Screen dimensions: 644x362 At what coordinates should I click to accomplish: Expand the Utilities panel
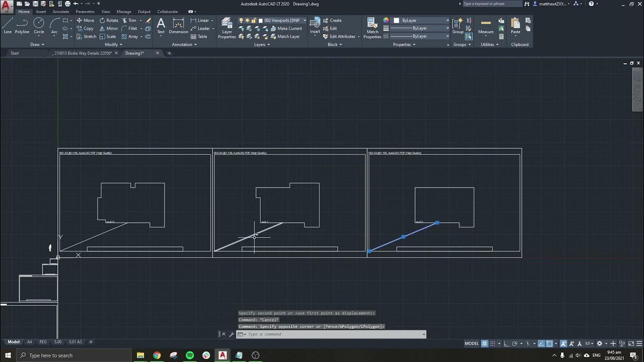click(x=490, y=45)
